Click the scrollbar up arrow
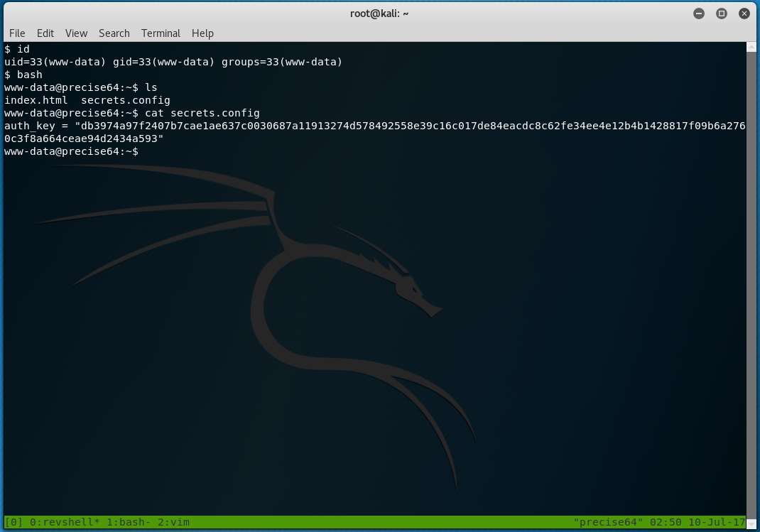This screenshot has width=760, height=532. tap(751, 48)
